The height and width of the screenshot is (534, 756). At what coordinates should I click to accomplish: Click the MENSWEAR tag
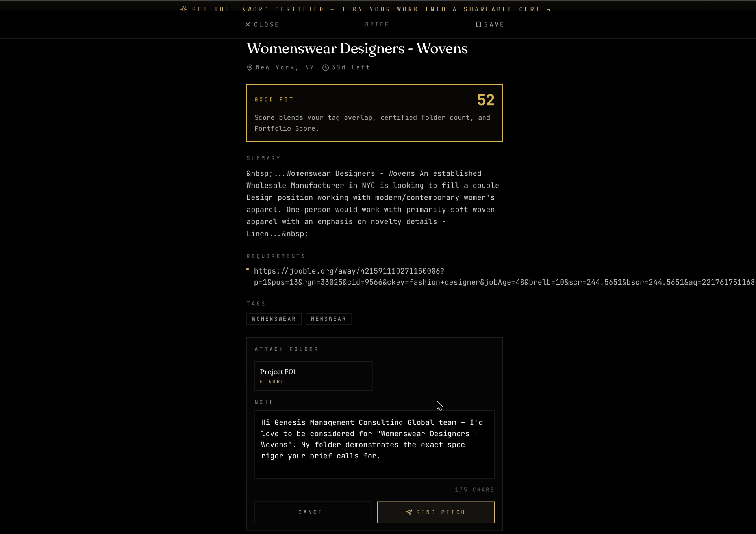point(329,319)
